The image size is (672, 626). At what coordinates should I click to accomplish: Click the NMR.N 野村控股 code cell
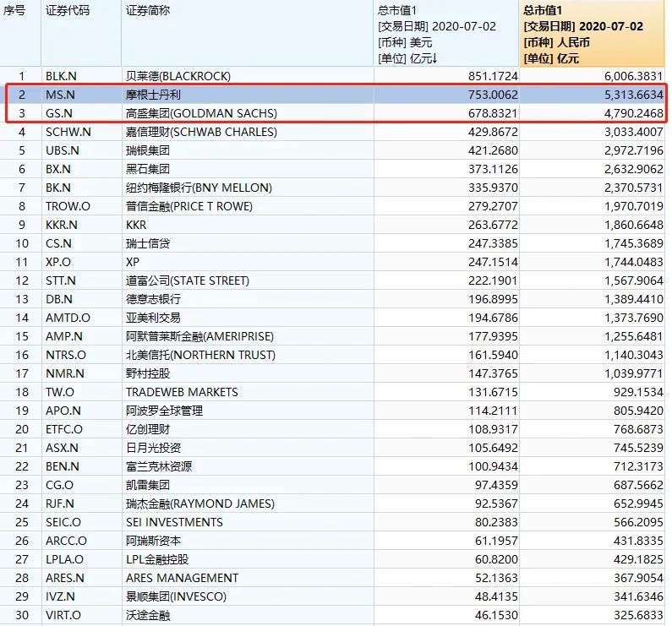click(x=65, y=373)
